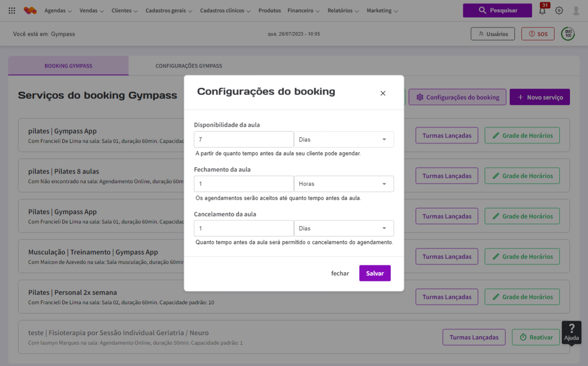Click Fechamento da aula number field
588x366 pixels.
click(244, 184)
